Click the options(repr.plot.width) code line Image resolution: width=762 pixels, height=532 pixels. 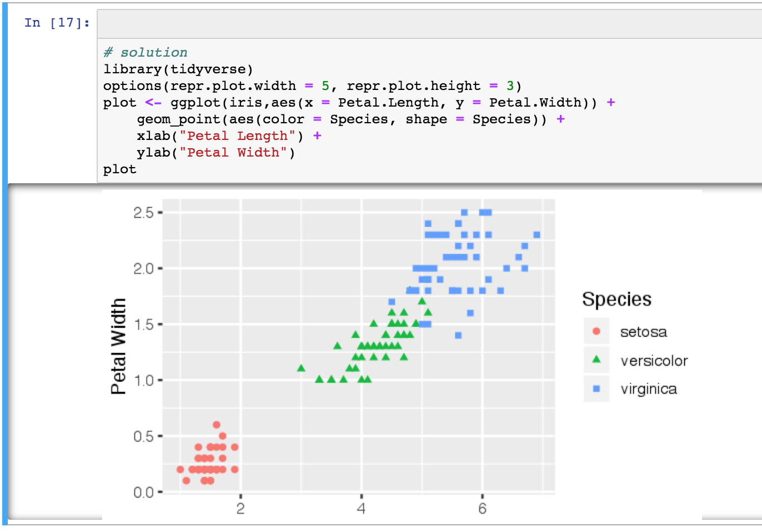coord(312,86)
